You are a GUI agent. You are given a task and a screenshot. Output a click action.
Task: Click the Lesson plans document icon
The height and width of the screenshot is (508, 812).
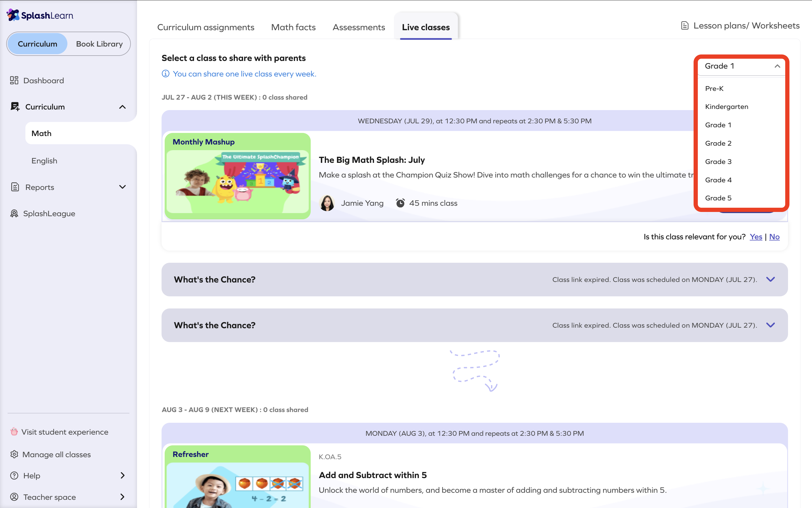tap(685, 25)
